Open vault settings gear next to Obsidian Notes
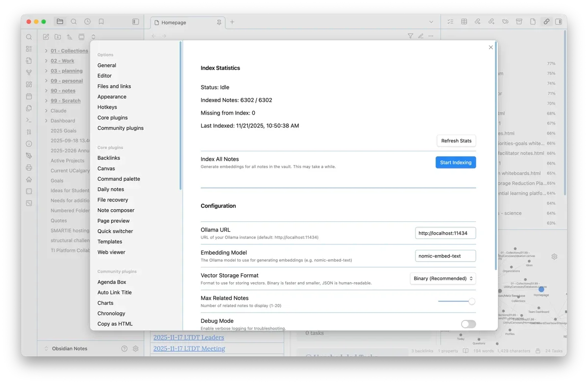 pos(136,349)
